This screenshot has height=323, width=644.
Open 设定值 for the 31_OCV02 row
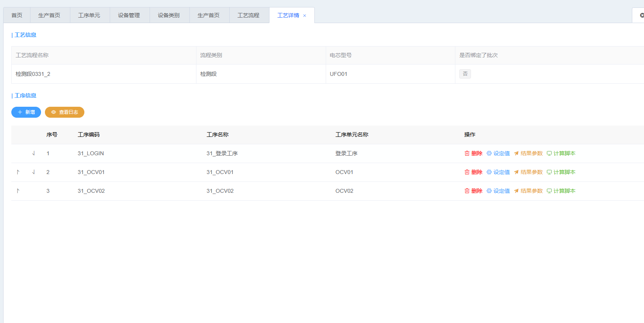click(498, 191)
